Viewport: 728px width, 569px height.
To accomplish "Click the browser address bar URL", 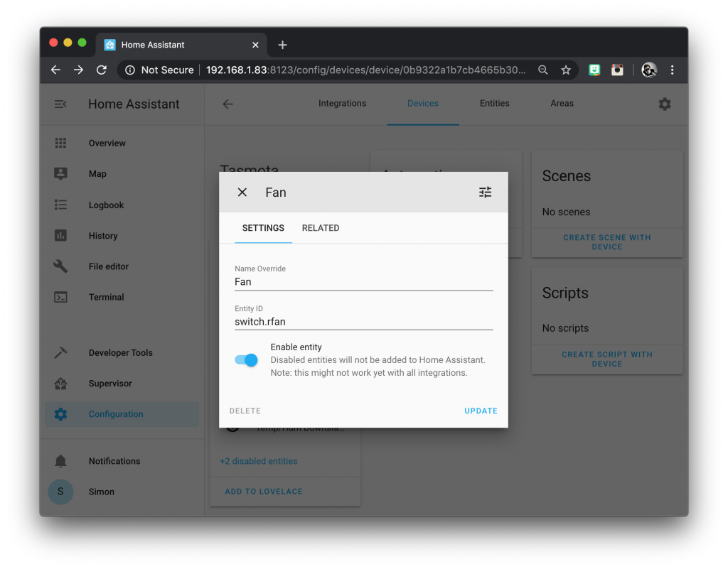I will pos(366,70).
